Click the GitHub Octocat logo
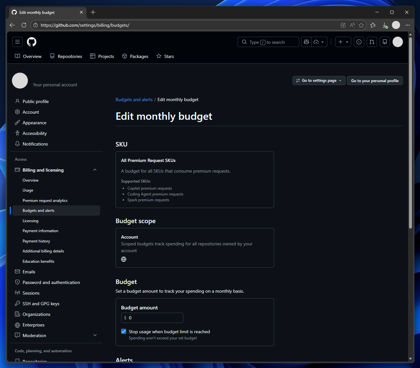 (32, 42)
